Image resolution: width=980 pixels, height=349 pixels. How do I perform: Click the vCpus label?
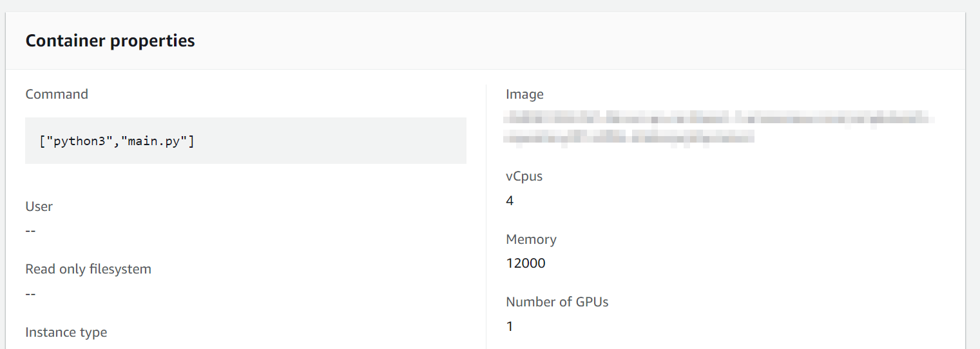524,176
